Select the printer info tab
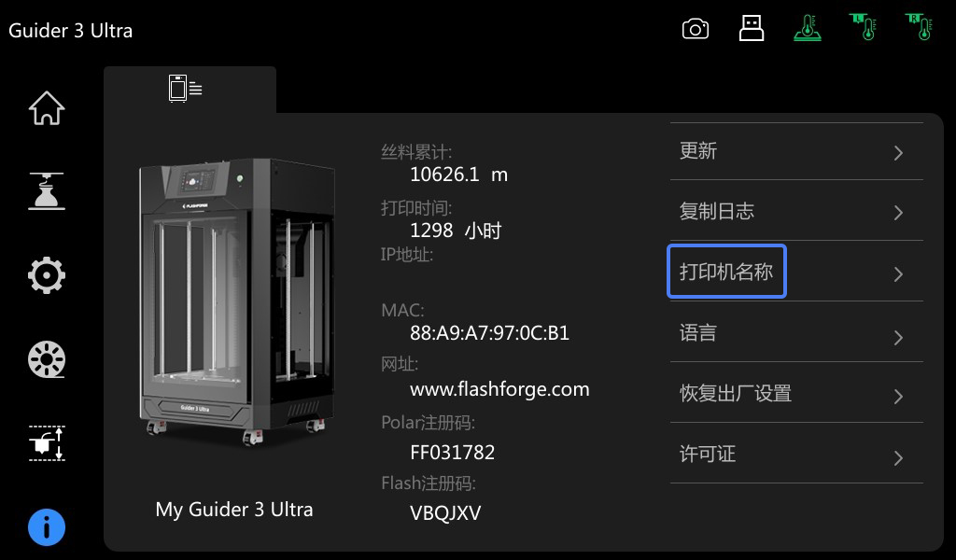956x560 pixels. coord(186,89)
